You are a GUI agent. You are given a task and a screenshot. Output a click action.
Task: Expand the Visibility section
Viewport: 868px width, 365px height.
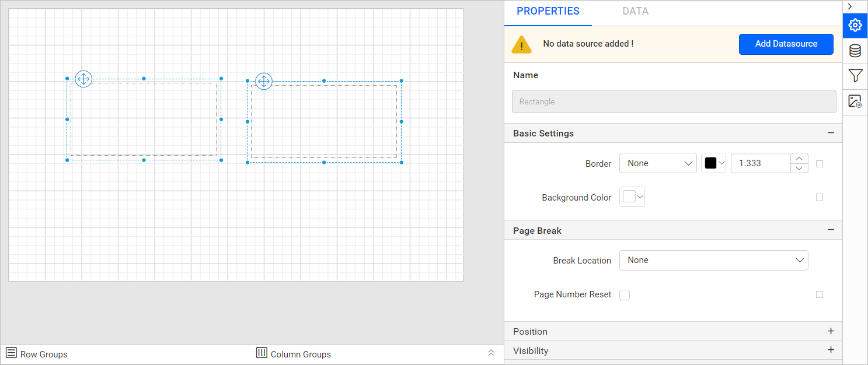831,350
